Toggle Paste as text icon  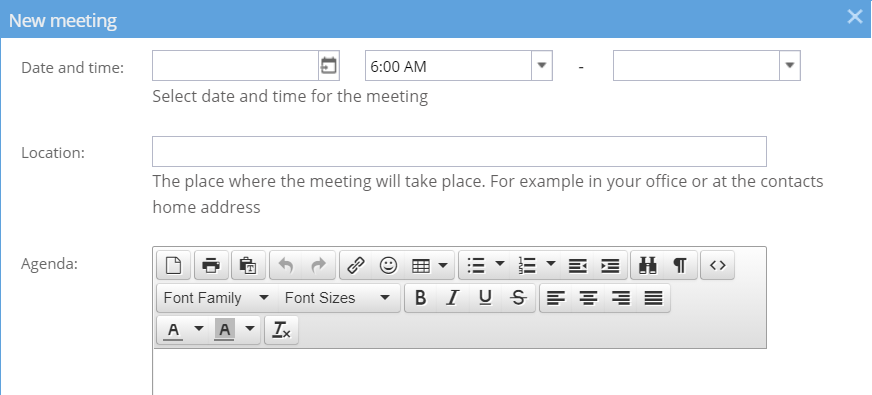click(248, 265)
